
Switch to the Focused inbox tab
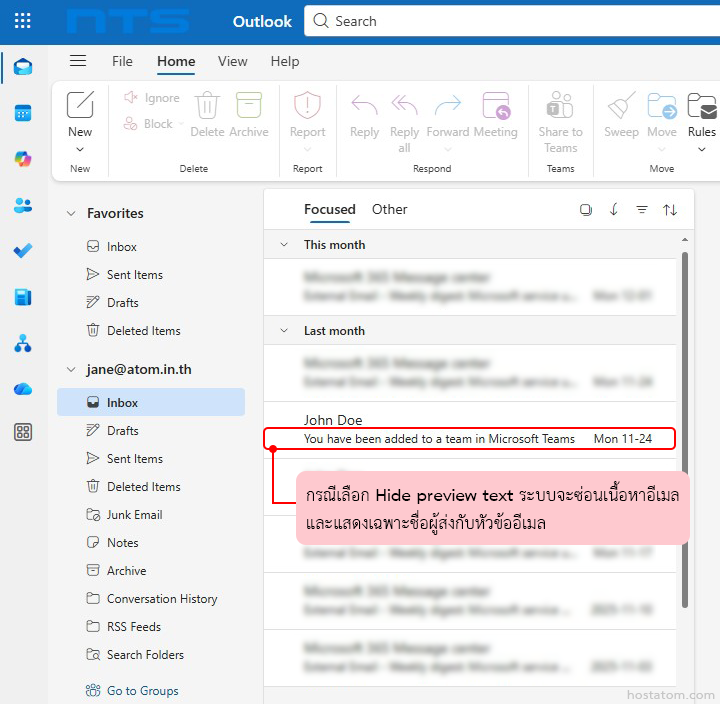click(330, 209)
